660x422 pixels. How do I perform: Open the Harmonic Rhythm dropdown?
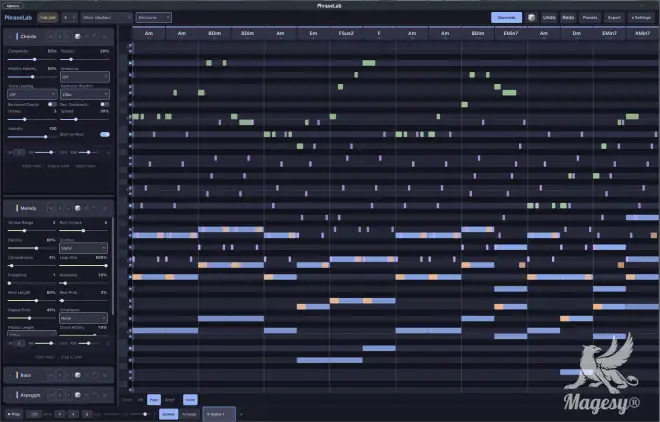[85, 94]
